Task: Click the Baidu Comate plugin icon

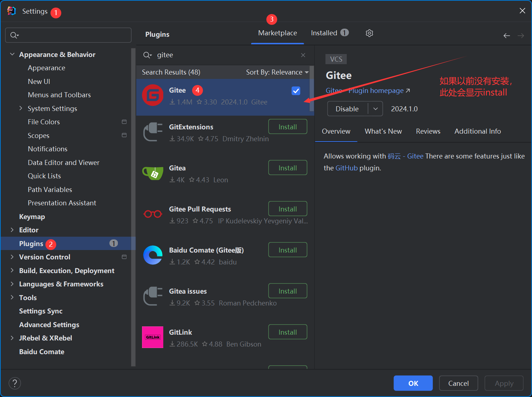Action: (153, 255)
